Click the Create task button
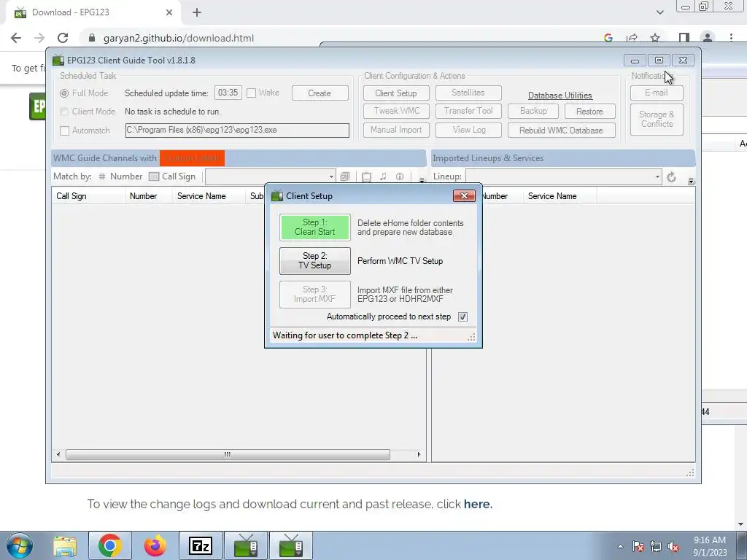This screenshot has height=560, width=747. click(x=320, y=93)
